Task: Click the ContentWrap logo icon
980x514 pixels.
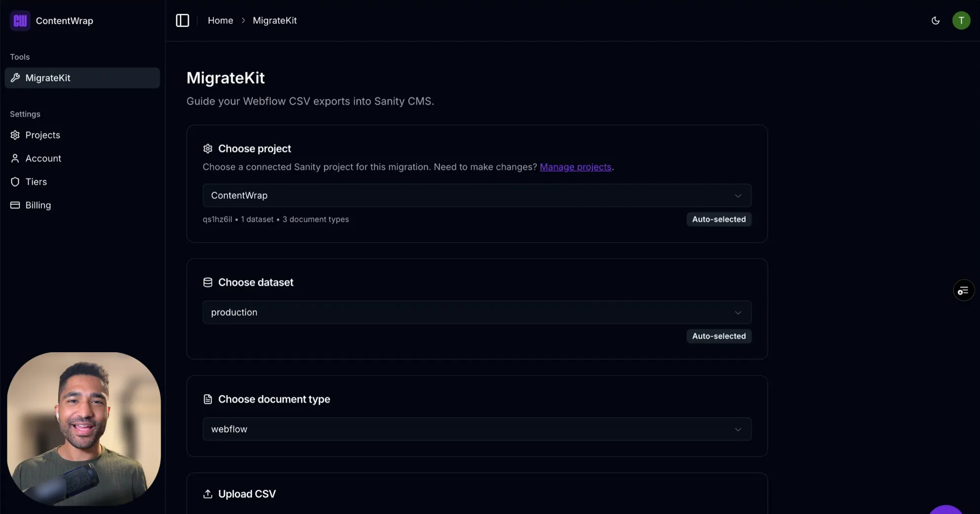Action: tap(20, 21)
